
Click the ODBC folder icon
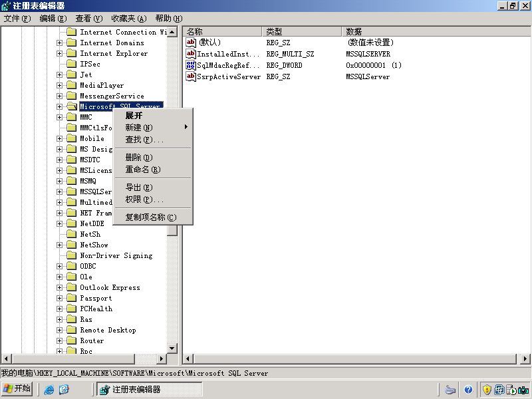tap(71, 266)
